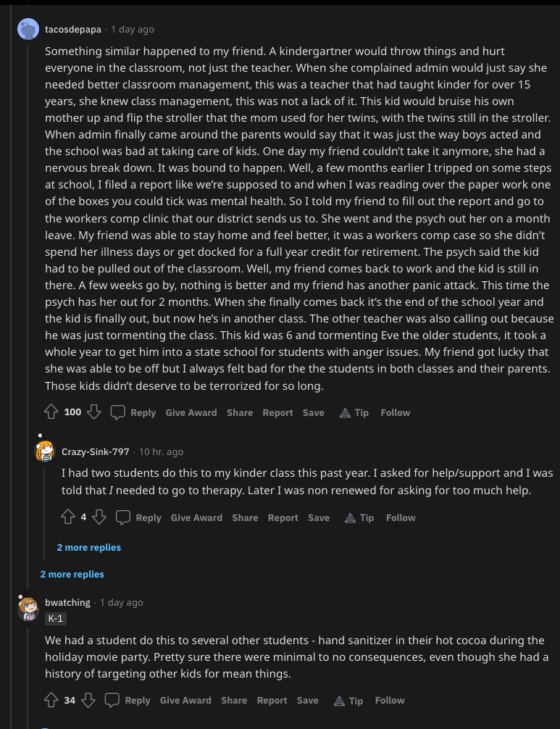Share Crazy-Sink-797's comment
The width and height of the screenshot is (560, 729).
click(245, 518)
